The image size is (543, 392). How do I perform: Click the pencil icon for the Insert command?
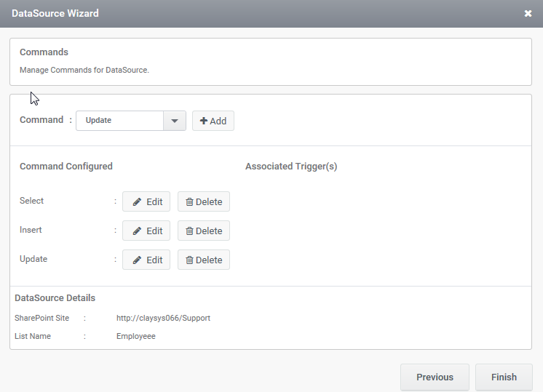click(x=137, y=231)
